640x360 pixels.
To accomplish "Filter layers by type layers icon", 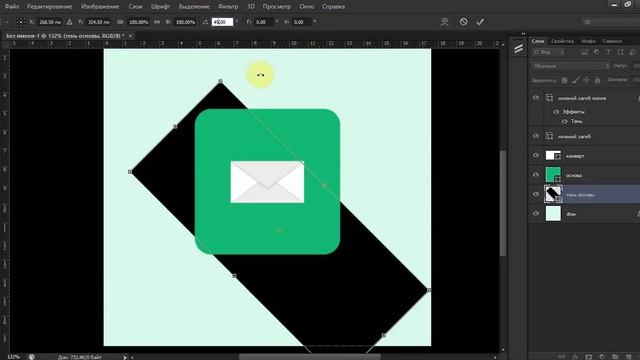I will (608, 52).
